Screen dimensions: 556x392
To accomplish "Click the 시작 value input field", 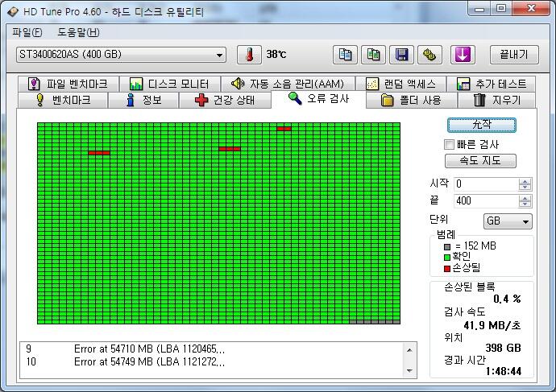I will coord(486,184).
